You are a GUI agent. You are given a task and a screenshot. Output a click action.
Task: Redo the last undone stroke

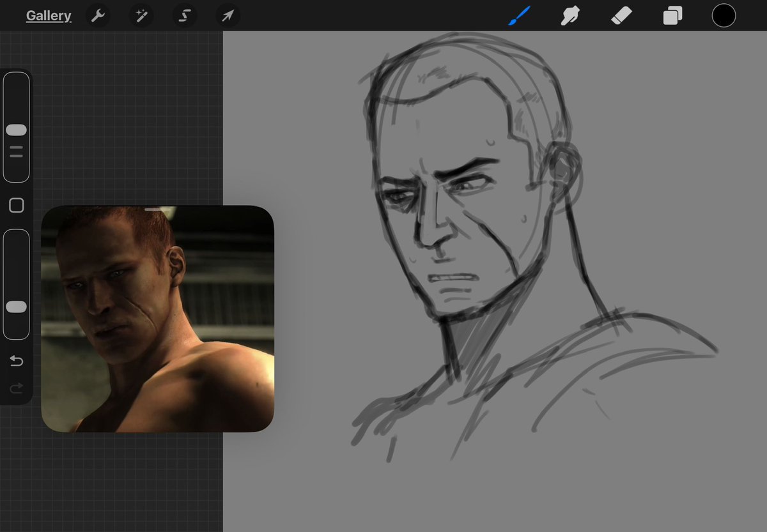pos(17,388)
